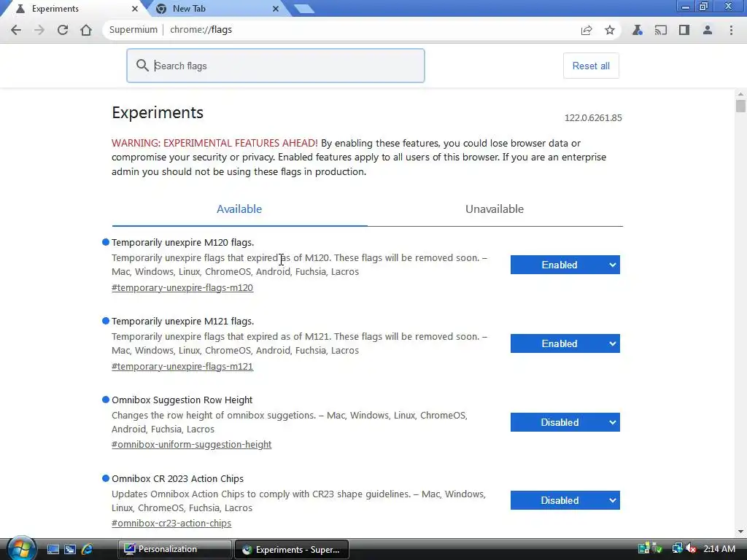The width and height of the screenshot is (747, 560).
Task: Open the profile avatar icon
Action: 708,30
